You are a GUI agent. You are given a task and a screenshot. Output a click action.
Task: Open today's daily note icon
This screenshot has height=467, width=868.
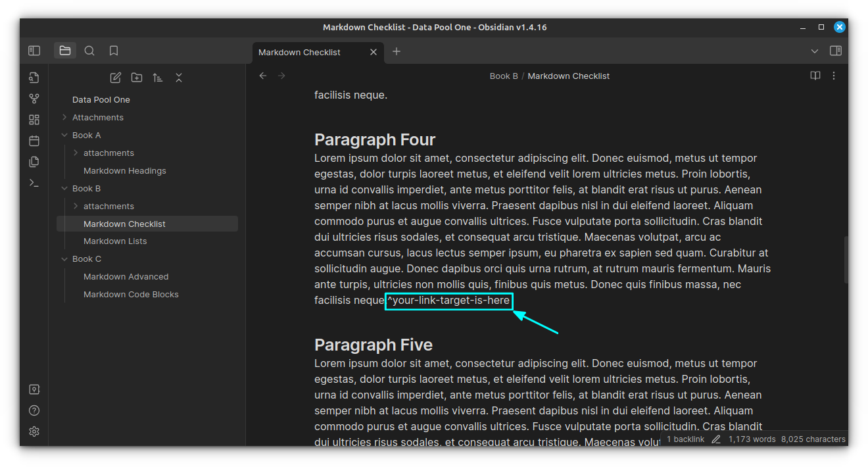point(34,141)
